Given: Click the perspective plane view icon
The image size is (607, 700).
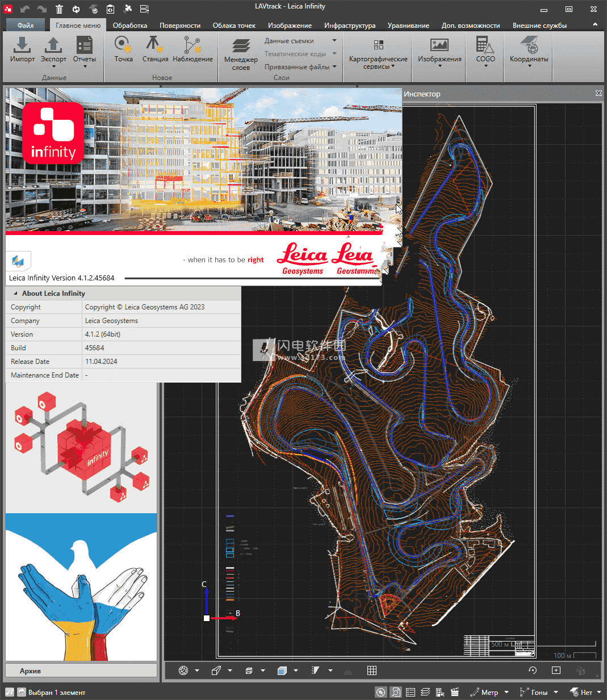Looking at the screenshot, I should point(216,670).
